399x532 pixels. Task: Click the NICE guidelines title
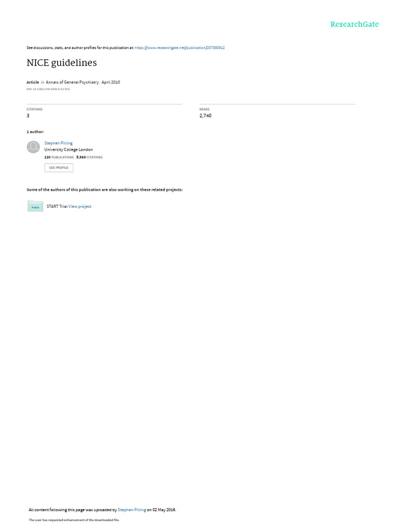coord(62,63)
